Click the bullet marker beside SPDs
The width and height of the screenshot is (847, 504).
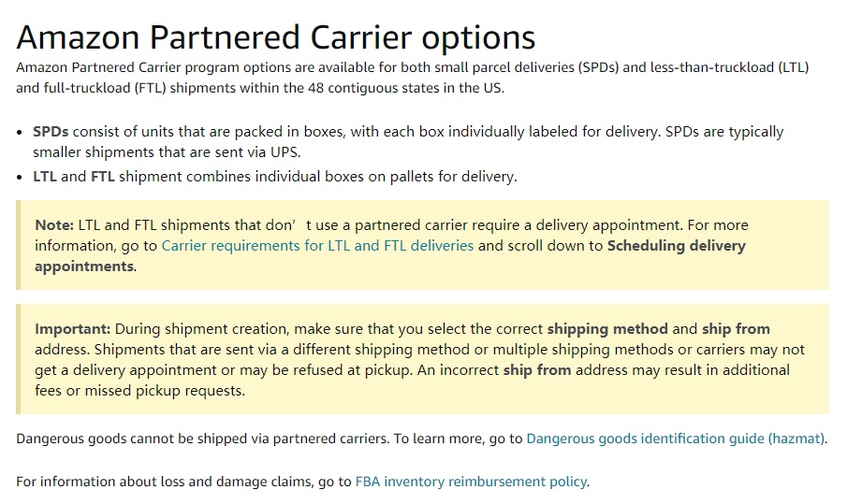(20, 133)
